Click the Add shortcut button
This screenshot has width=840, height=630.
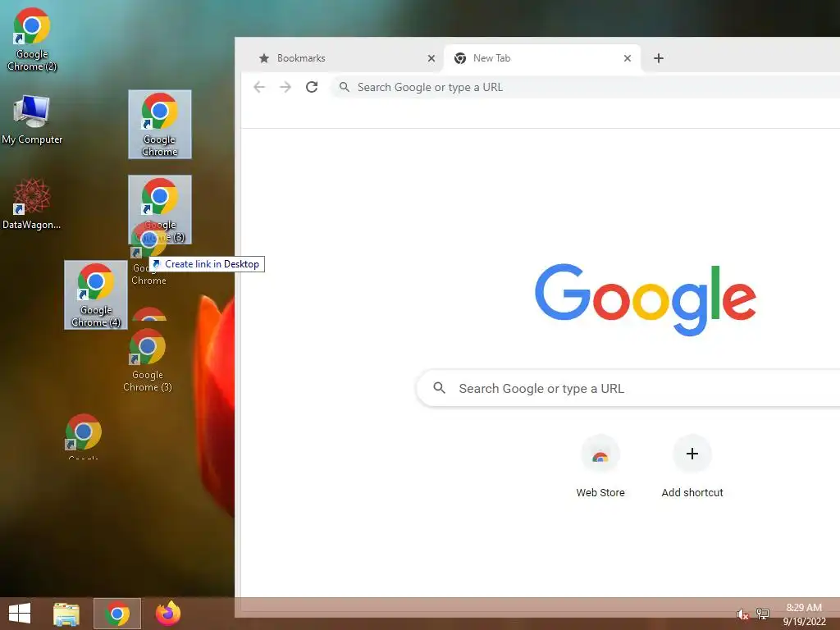692,466
